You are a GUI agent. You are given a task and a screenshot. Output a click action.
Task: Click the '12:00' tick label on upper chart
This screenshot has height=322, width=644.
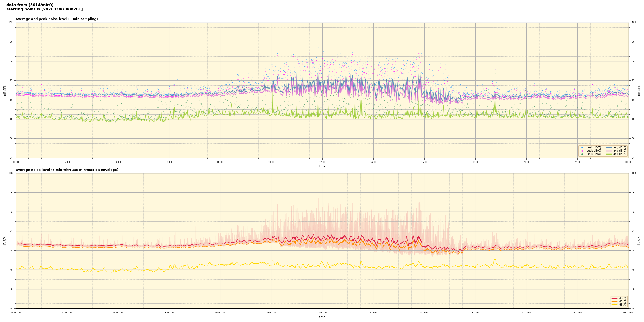pos(322,162)
